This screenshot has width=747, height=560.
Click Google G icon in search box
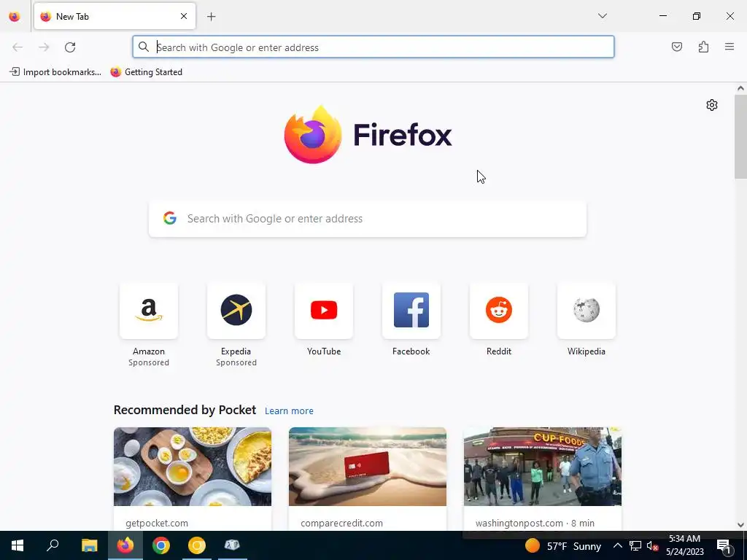point(169,218)
